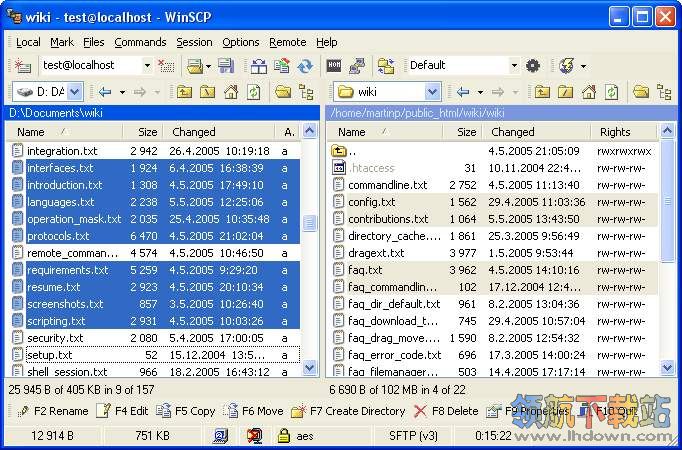Click the transfer settings preset icon
The height and width of the screenshot is (450, 682).
pos(386,66)
